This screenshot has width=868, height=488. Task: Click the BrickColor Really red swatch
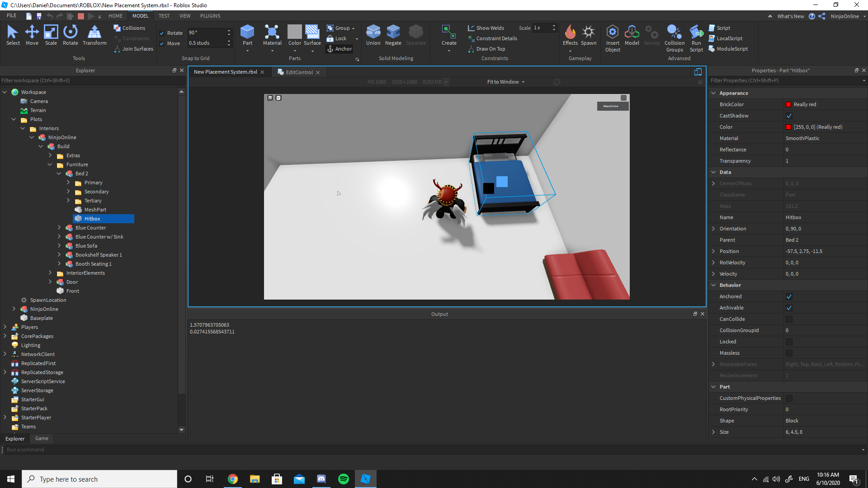(x=788, y=104)
